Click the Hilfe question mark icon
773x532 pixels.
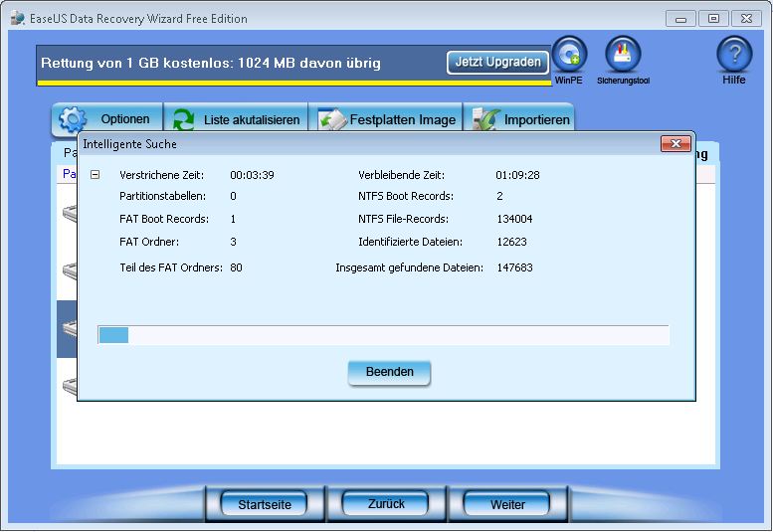tap(734, 54)
